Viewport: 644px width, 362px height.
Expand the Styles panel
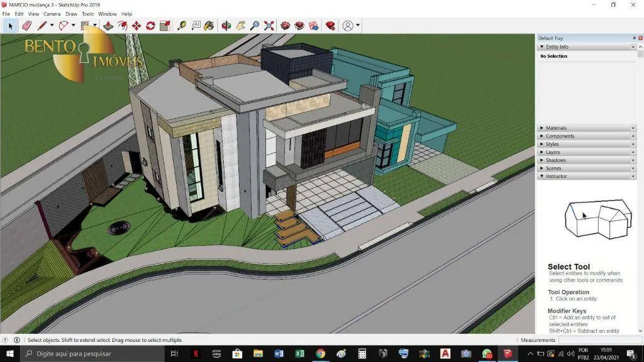click(541, 144)
